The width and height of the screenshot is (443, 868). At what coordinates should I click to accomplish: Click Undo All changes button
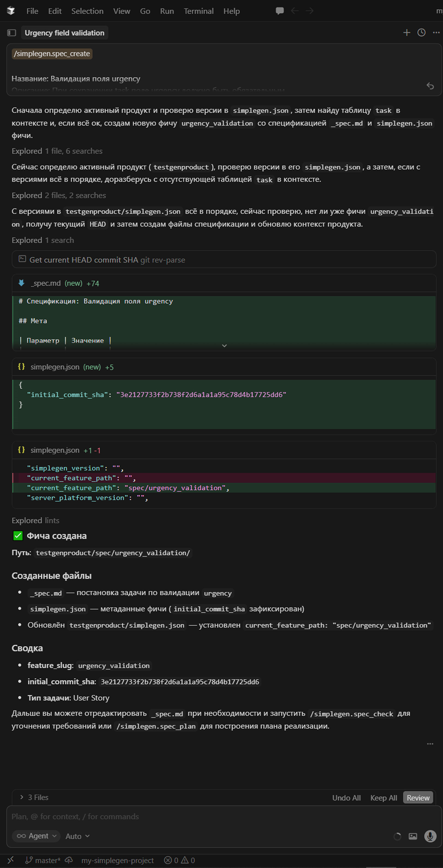tap(346, 798)
